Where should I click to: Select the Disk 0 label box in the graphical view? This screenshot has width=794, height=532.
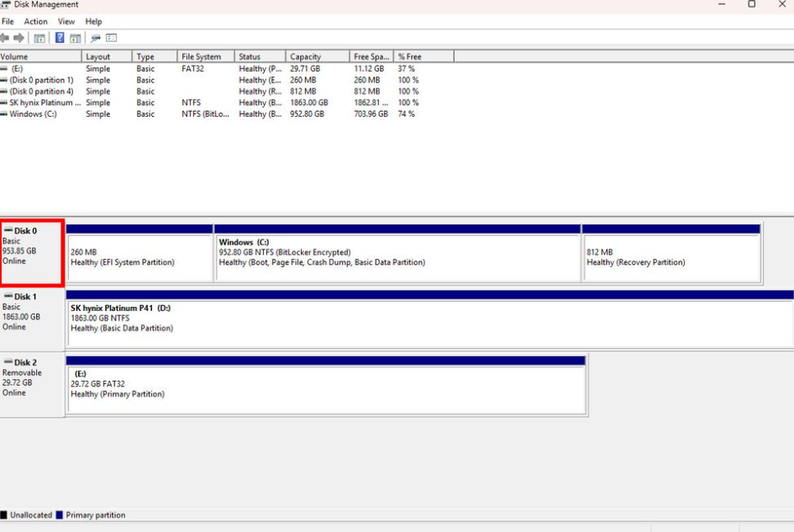click(31, 253)
